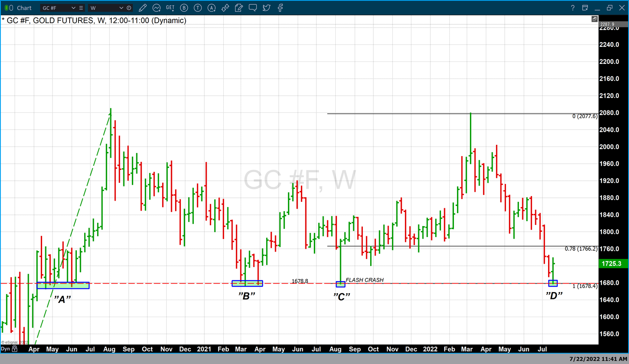Click the circled A toolbar icon

[212, 8]
